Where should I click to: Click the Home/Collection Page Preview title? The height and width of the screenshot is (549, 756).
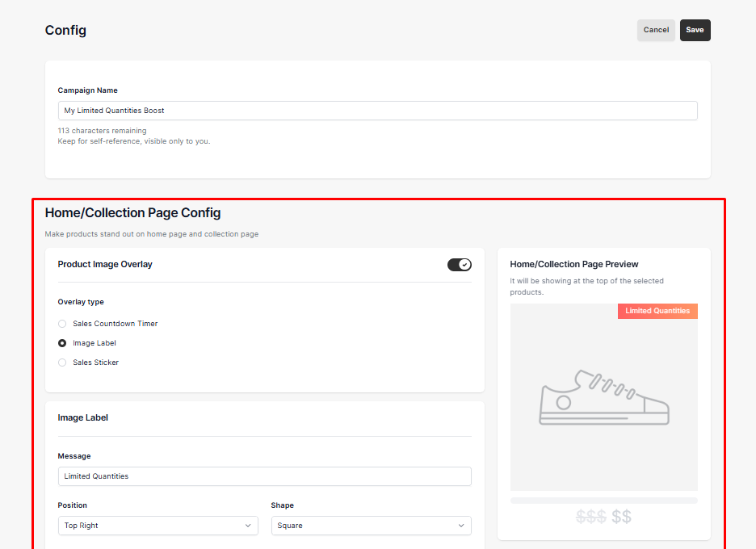click(x=573, y=264)
